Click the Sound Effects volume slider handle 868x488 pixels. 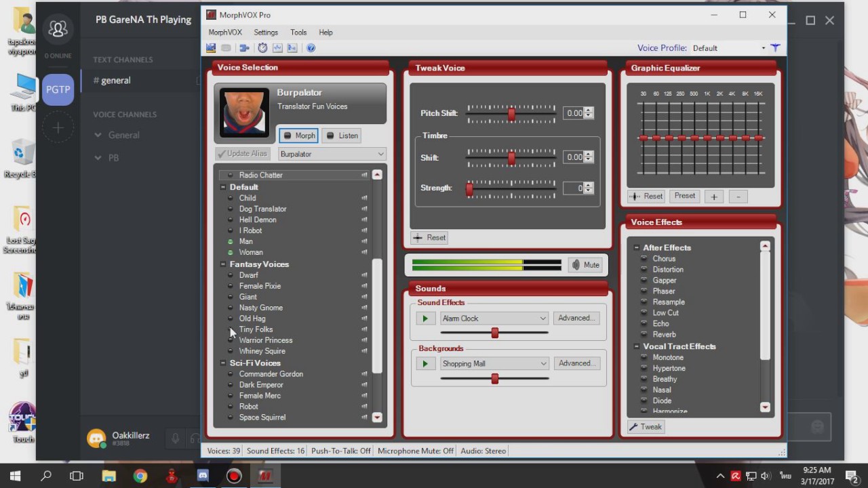(x=495, y=333)
